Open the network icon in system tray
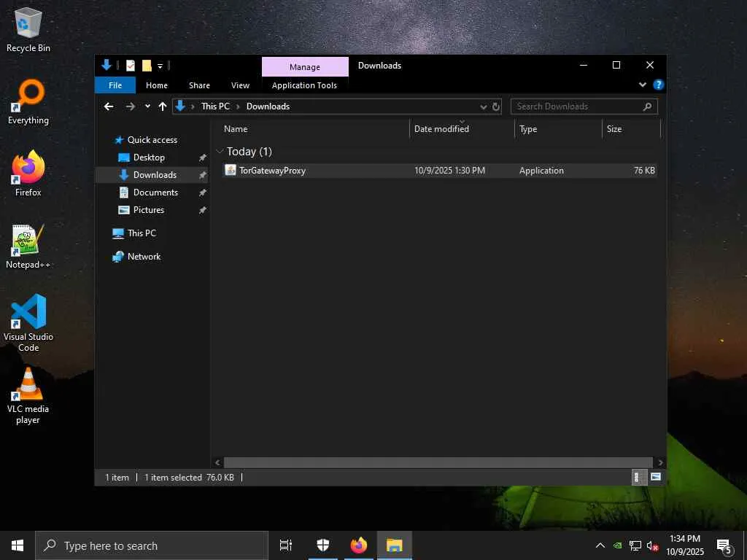 (x=635, y=545)
